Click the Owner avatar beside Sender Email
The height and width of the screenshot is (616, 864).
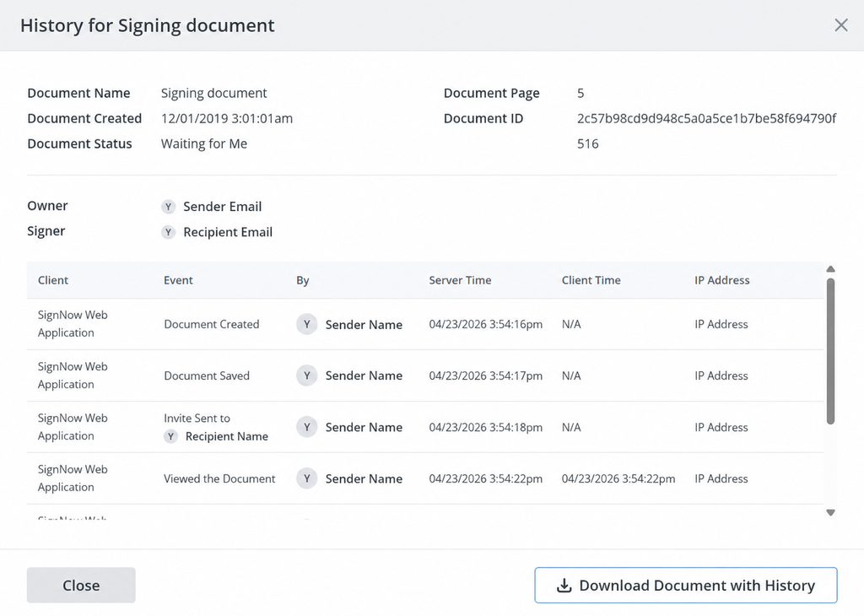pyautogui.click(x=168, y=207)
